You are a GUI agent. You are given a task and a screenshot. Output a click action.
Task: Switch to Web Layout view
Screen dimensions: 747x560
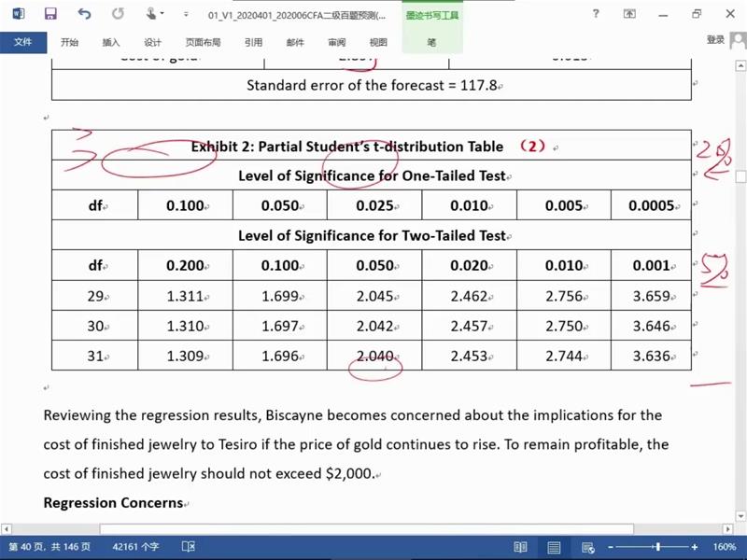tap(588, 547)
